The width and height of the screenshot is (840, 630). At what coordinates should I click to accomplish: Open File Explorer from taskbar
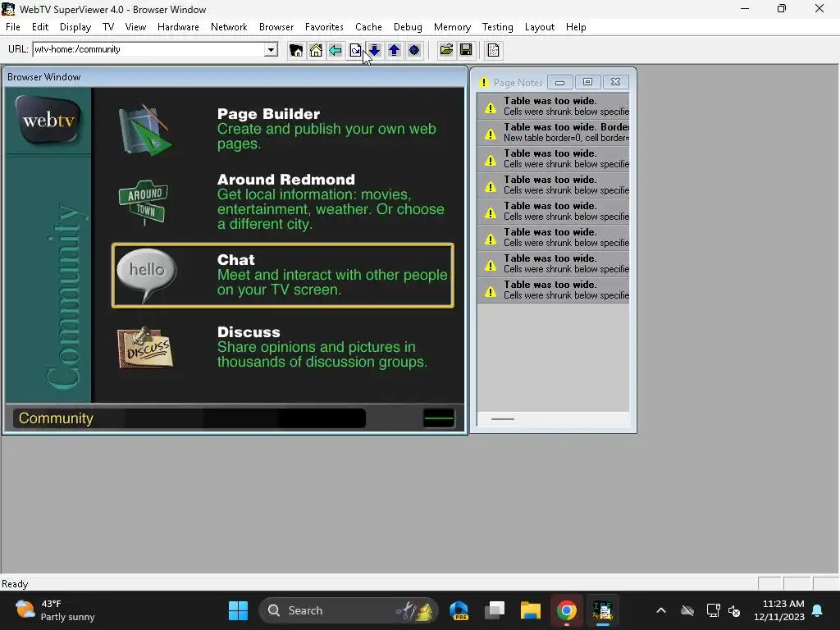531,610
